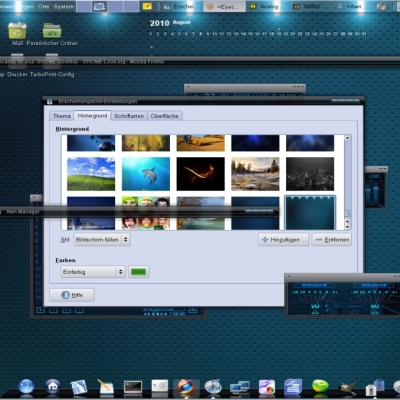Click the wallpaper list scrollbar down arrow
This screenshot has width=400, height=400.
point(347,227)
